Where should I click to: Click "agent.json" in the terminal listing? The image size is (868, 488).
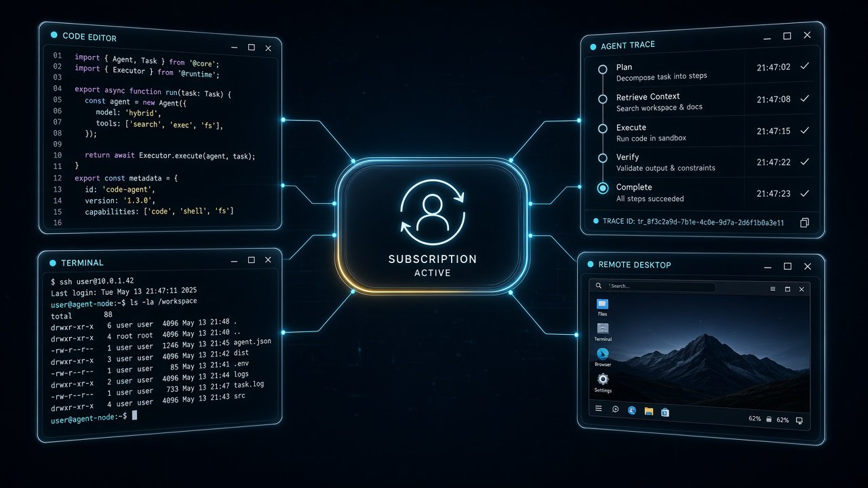[251, 341]
